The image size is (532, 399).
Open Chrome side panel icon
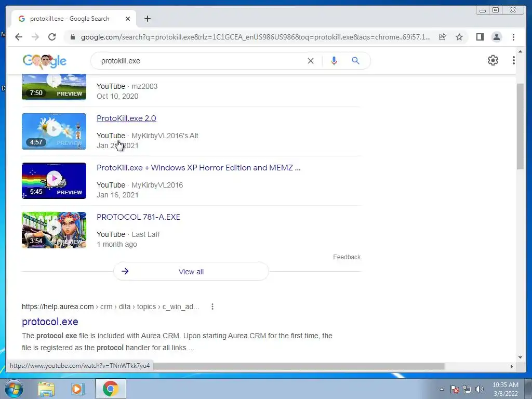pos(480,37)
